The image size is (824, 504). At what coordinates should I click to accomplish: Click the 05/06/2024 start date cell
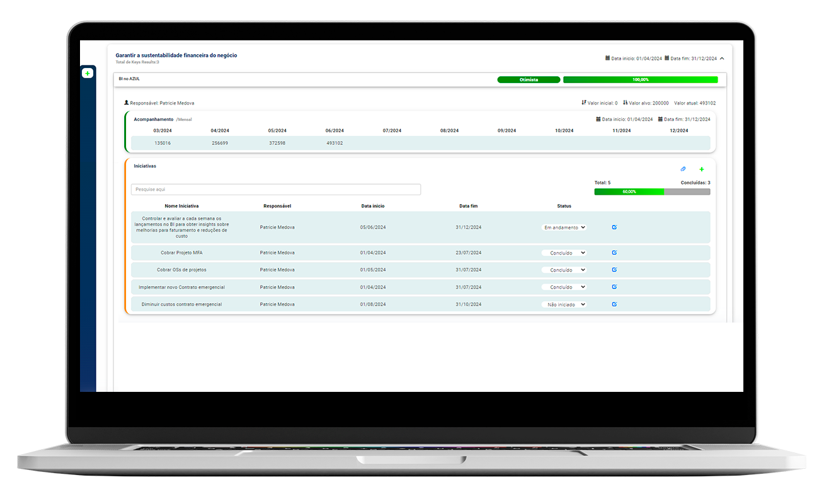click(x=373, y=227)
